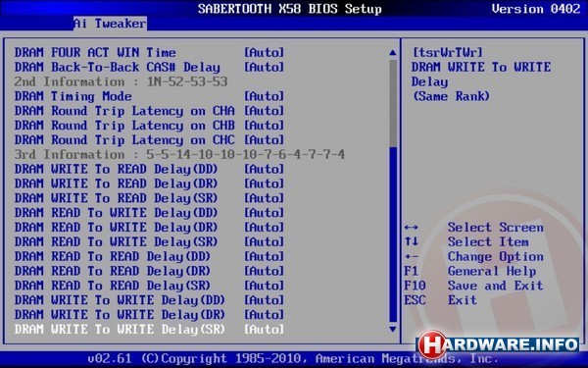Open the DRAM FOUR ACT WIN Time option
This screenshot has width=588, height=368.
coord(149,53)
